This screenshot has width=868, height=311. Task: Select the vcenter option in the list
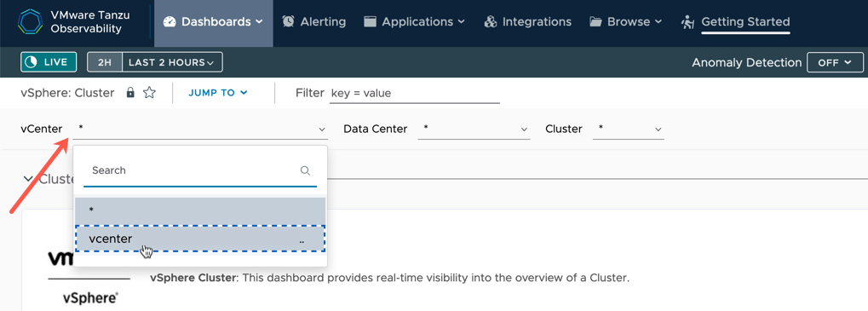point(200,239)
